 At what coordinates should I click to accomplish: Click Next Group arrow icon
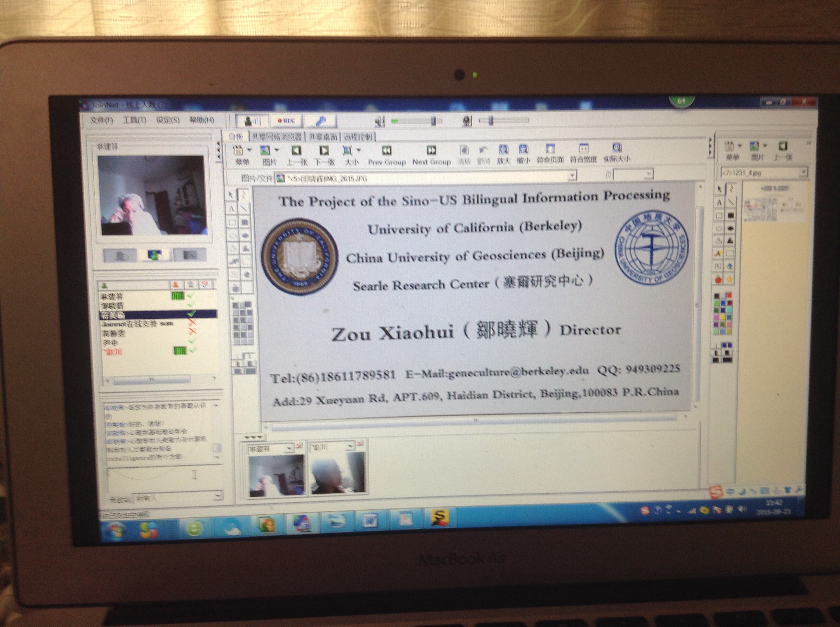[432, 150]
